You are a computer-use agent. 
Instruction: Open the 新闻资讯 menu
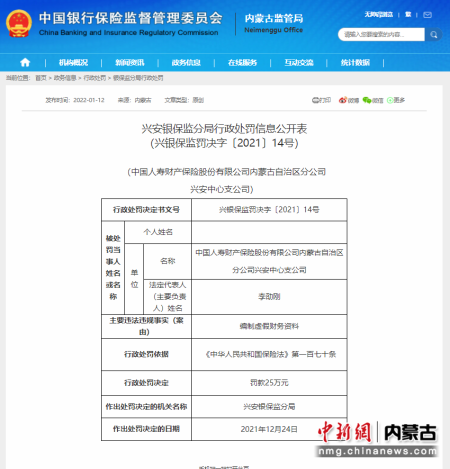click(x=130, y=62)
